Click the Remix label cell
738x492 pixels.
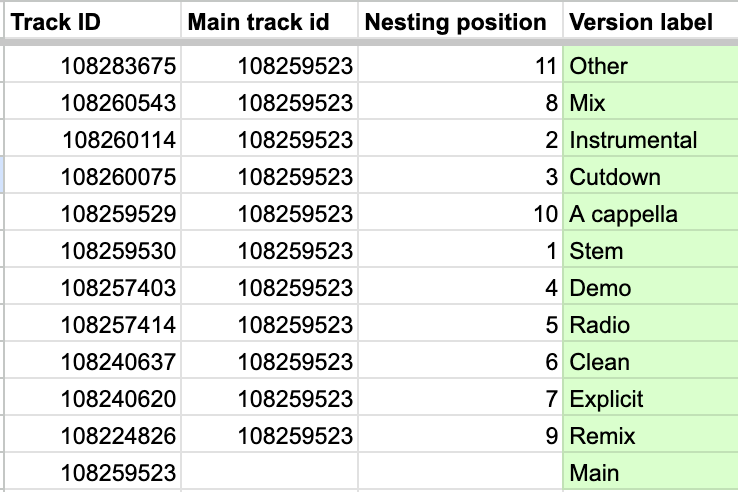coord(650,435)
